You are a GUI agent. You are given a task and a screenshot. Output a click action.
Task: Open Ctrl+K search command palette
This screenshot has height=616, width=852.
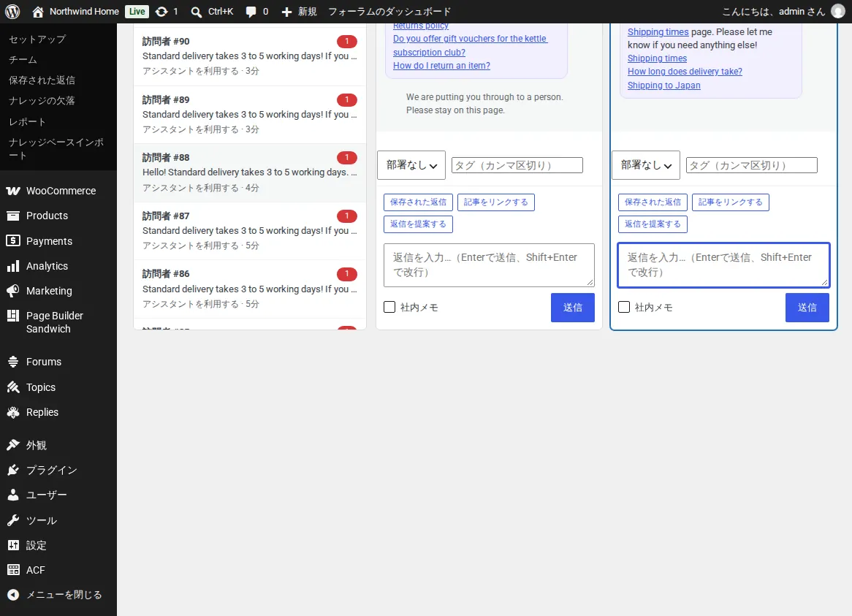point(213,12)
